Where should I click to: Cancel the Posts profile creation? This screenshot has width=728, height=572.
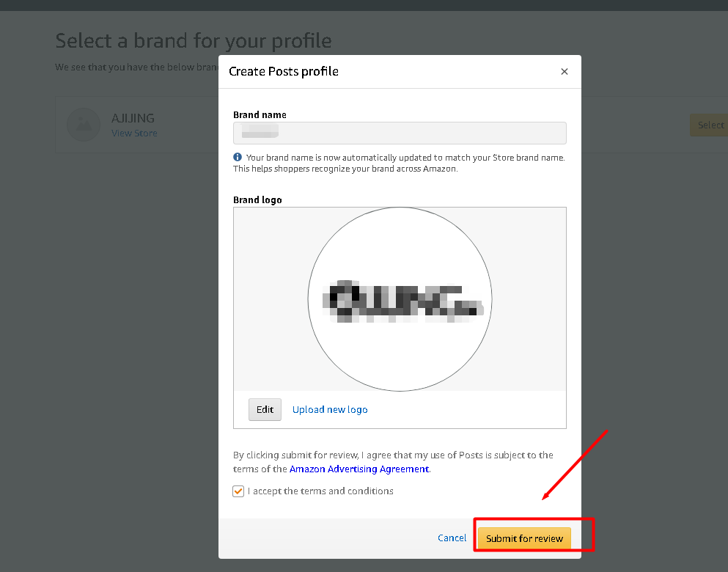point(452,538)
